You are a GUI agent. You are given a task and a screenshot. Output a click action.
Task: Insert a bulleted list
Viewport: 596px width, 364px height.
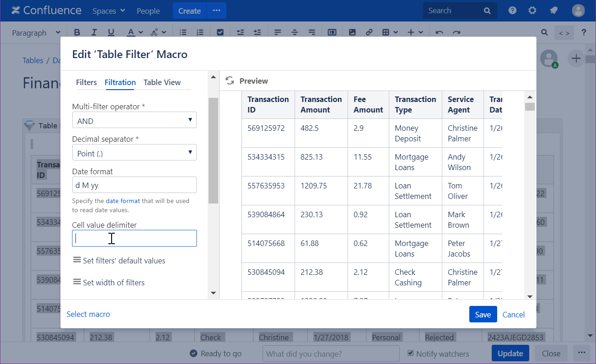(183, 32)
